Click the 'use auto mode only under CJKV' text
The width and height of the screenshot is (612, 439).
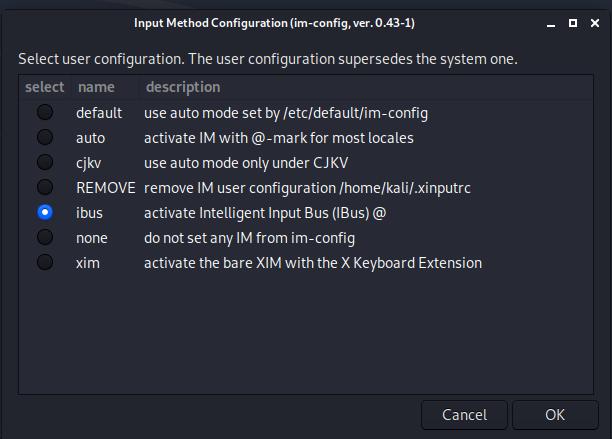245,163
